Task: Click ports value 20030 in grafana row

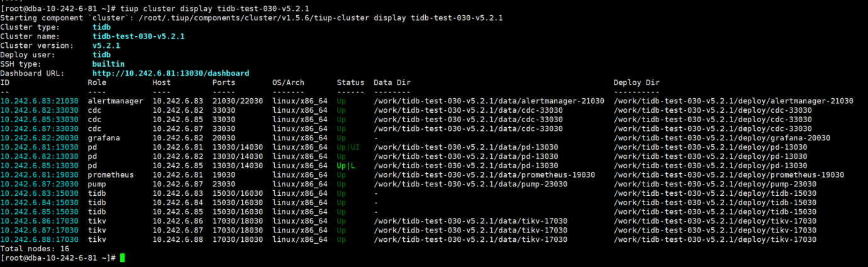Action: pos(224,138)
